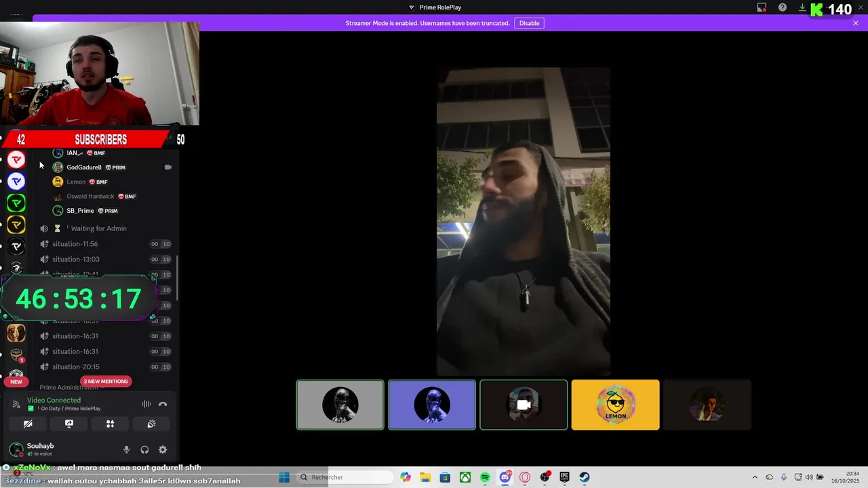This screenshot has height=488, width=868.
Task: Click Disable on Streamer Mode banner
Action: click(529, 23)
